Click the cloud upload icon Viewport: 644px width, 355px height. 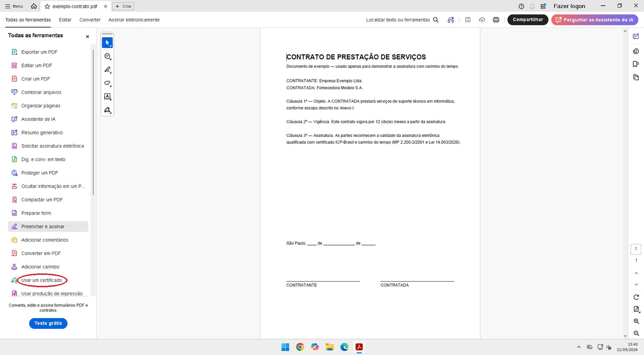(482, 20)
